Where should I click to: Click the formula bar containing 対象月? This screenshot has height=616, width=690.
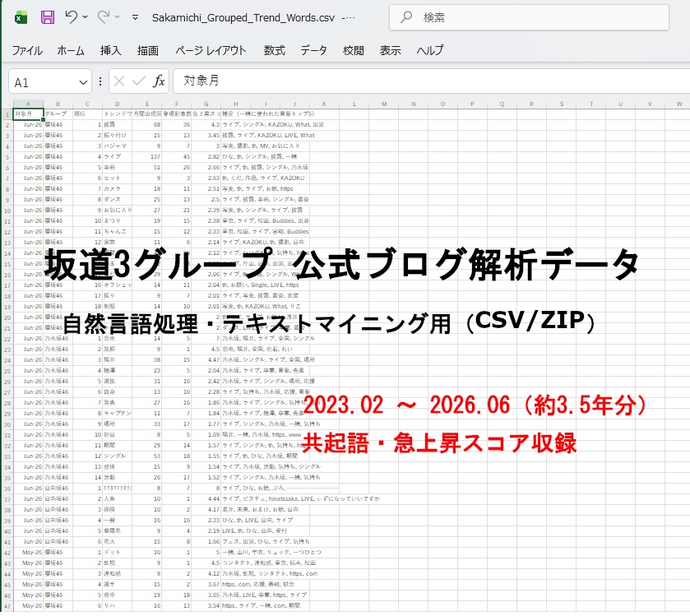click(x=431, y=81)
